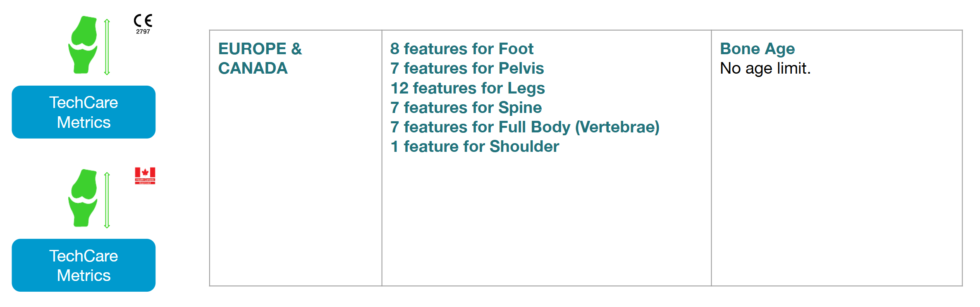Image resolution: width=980 pixels, height=307 pixels.
Task: Click the 'No age limit.' text
Action: point(765,68)
